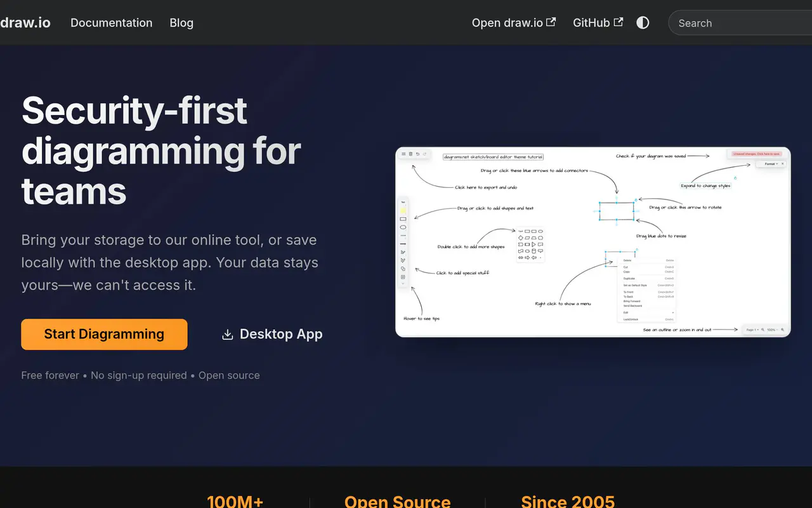This screenshot has width=812, height=508.
Task: Click the draw.io logo in the header
Action: click(25, 23)
